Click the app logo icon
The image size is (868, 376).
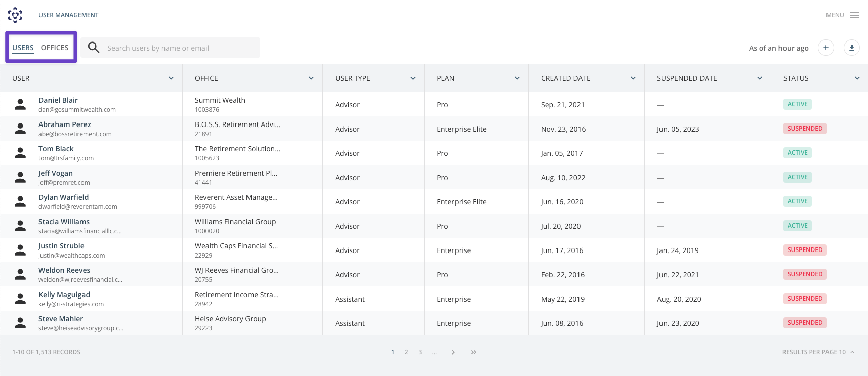(15, 15)
